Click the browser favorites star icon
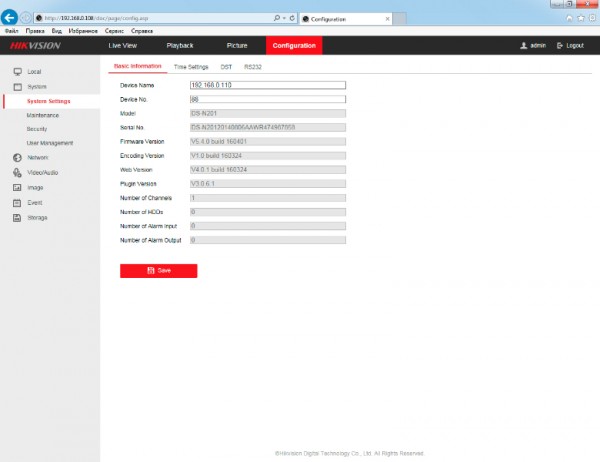 coord(581,18)
